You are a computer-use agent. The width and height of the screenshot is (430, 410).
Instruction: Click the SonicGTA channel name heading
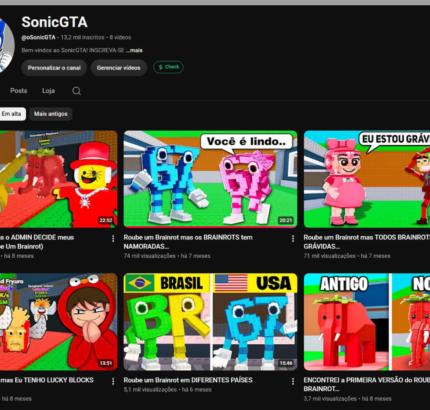[x=54, y=22]
